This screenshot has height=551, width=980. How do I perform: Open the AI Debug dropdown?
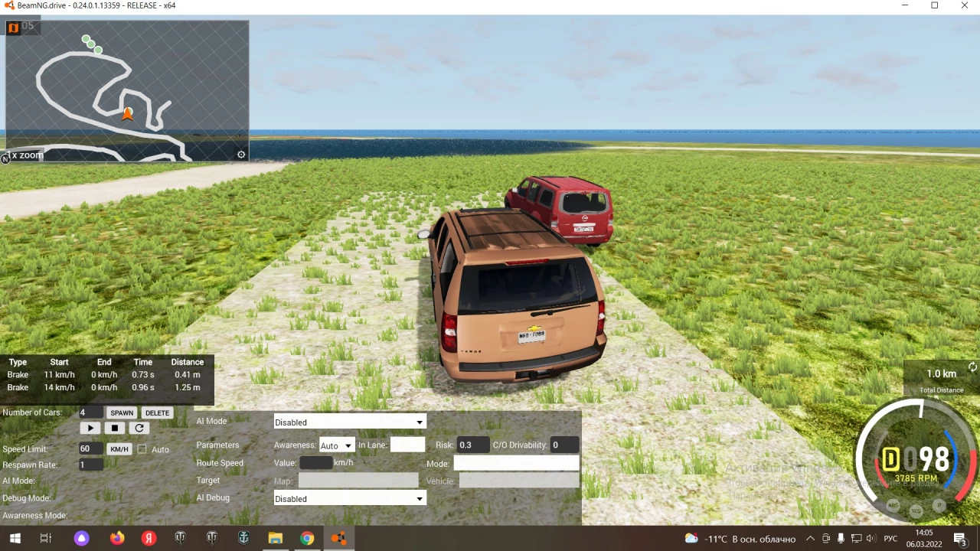coord(348,498)
